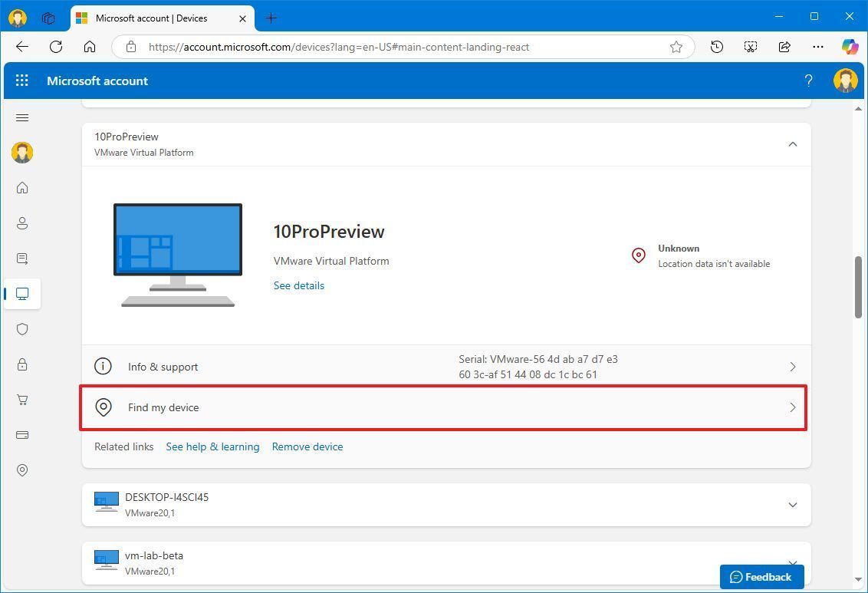Collapse the sidebar with hamburger icon
The width and height of the screenshot is (868, 593).
[22, 117]
